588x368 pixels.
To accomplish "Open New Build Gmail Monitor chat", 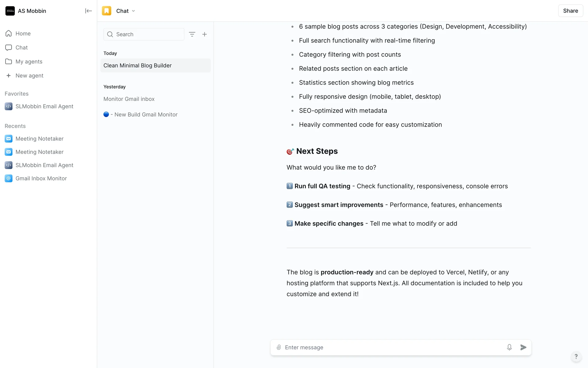I will tap(146, 114).
